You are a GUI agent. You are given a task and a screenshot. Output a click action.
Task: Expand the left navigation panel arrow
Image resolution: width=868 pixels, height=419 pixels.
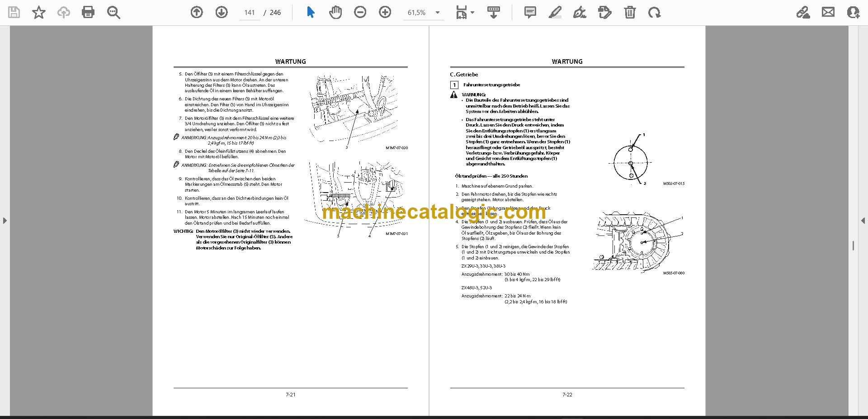tap(5, 221)
